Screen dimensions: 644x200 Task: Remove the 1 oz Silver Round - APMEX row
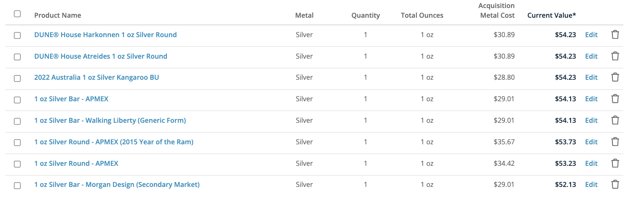coord(615,163)
